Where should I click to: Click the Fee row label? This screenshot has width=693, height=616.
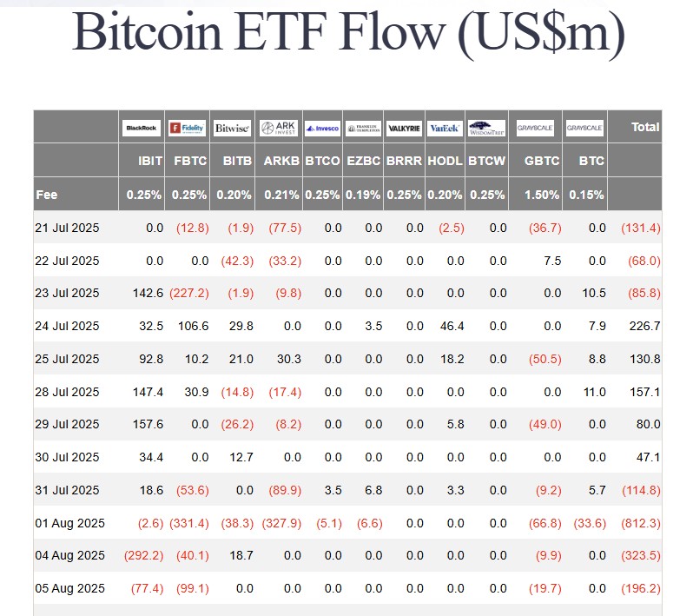coord(47,195)
